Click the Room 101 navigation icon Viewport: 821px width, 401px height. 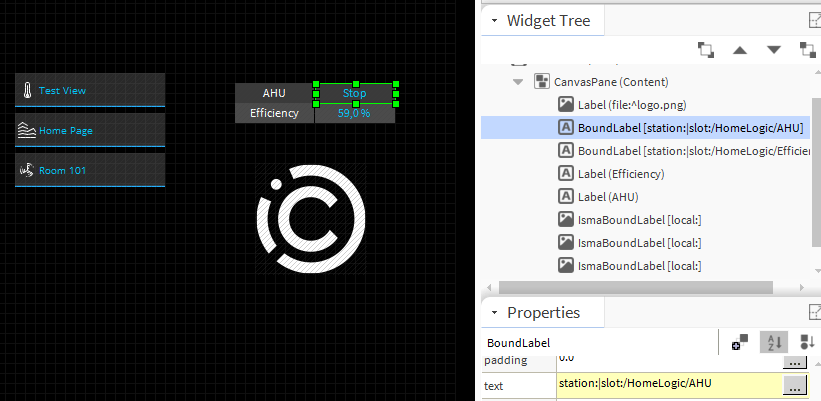coord(27,170)
